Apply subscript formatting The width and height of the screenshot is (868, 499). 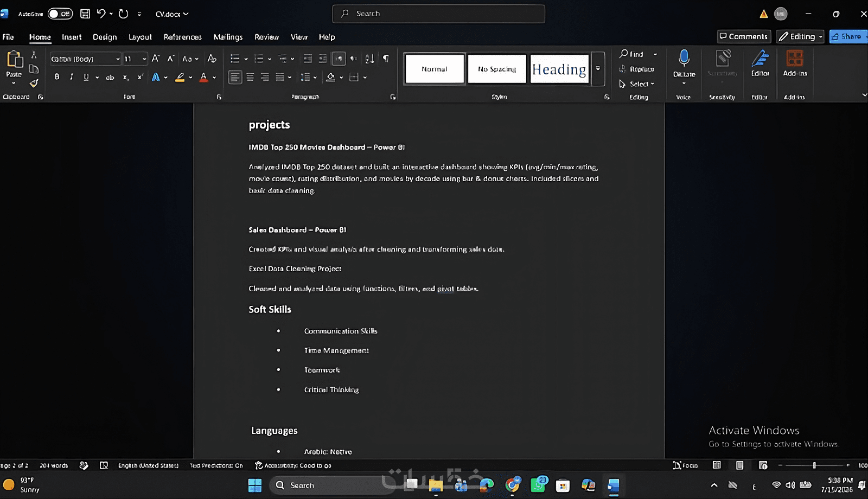pos(125,78)
